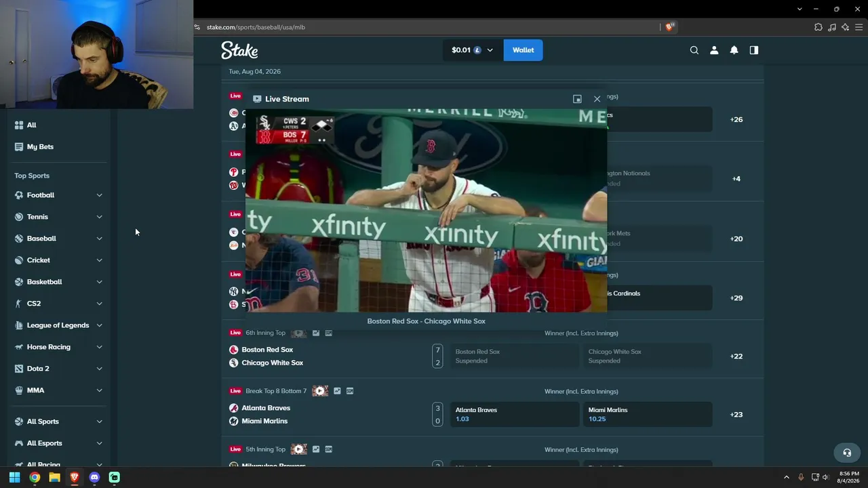Viewport: 868px width, 488px height.
Task: Open the stream thumbnail in Boston Red Sox row
Action: [298, 333]
